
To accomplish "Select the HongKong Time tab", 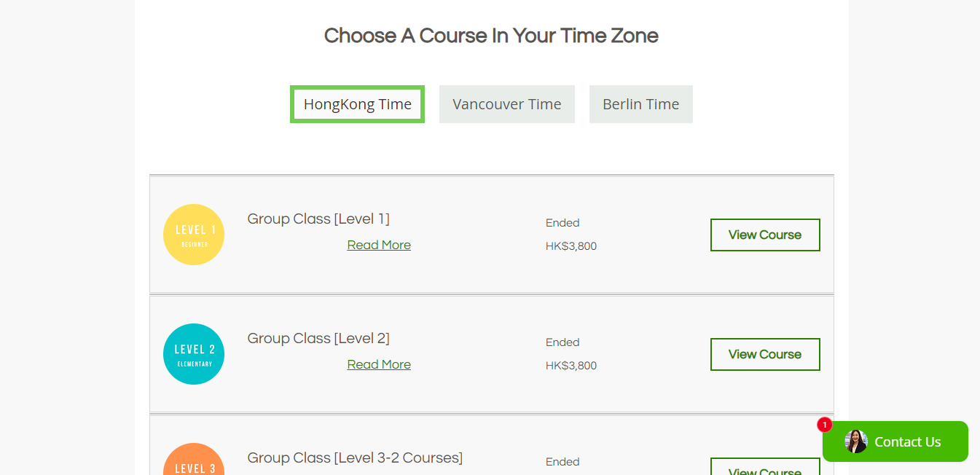I will (x=357, y=104).
